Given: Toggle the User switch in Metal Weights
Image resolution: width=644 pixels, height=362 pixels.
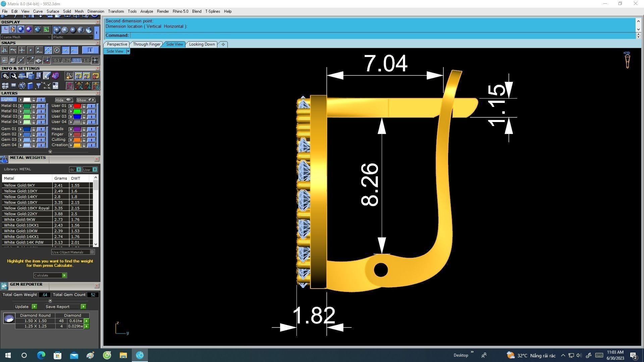Looking at the screenshot, I should [95, 170].
